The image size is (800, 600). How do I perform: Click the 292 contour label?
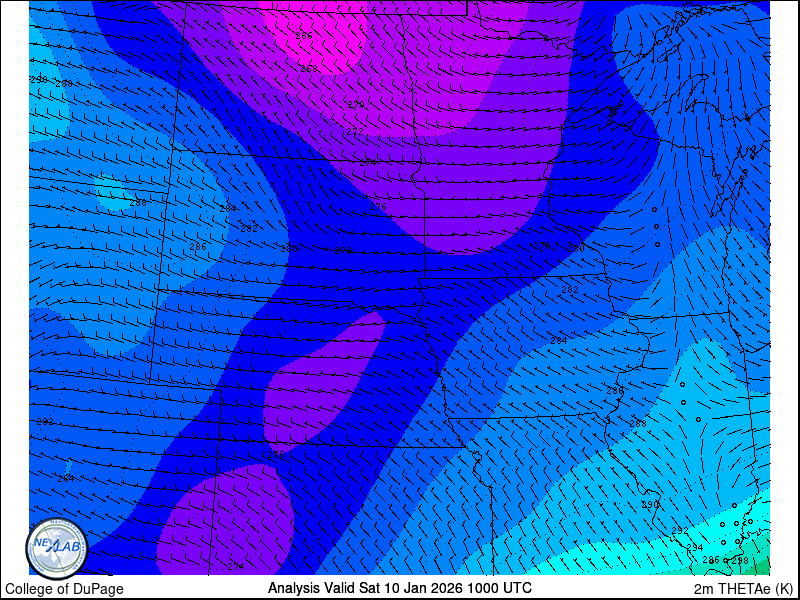(680, 531)
